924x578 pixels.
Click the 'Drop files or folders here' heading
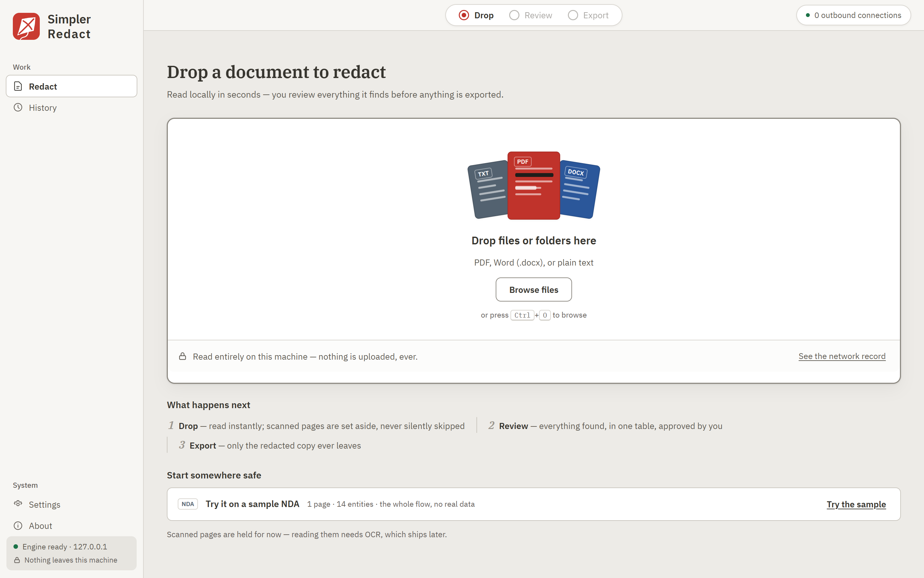point(534,241)
